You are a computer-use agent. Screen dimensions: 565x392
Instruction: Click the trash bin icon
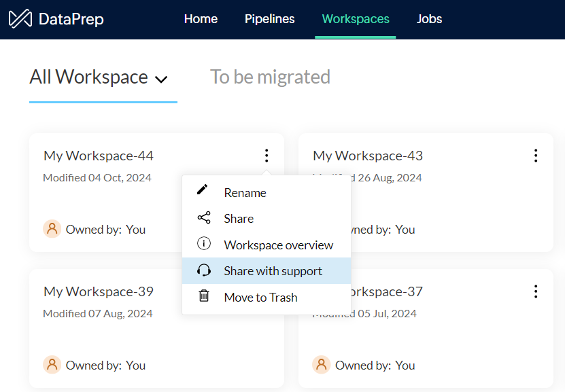pos(203,296)
